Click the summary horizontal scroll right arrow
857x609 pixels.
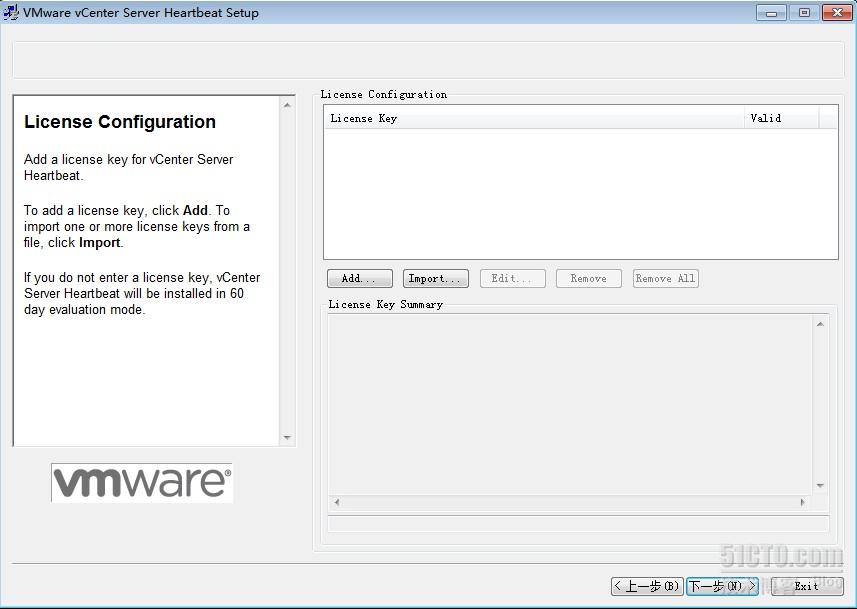click(x=802, y=502)
